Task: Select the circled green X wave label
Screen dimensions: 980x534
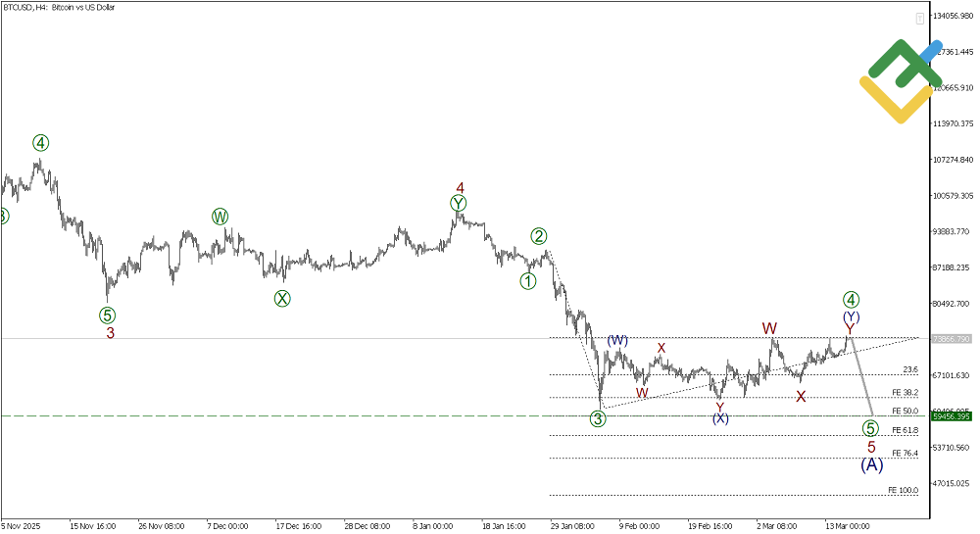Action: (282, 299)
